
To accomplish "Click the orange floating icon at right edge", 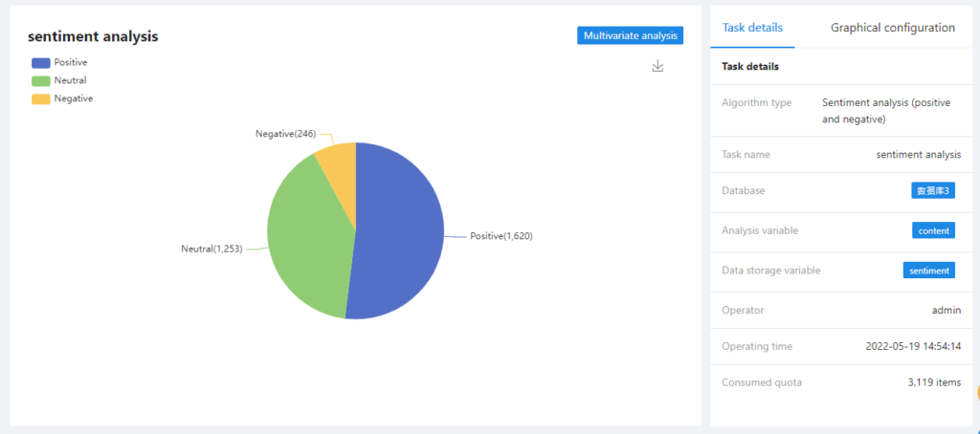I will coord(976,391).
